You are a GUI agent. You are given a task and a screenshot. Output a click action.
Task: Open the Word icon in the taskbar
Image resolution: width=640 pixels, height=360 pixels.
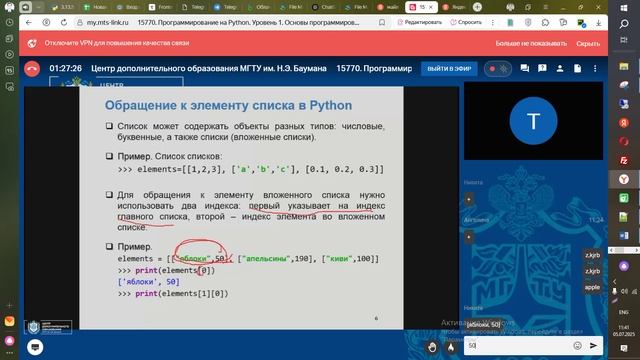coord(623,236)
